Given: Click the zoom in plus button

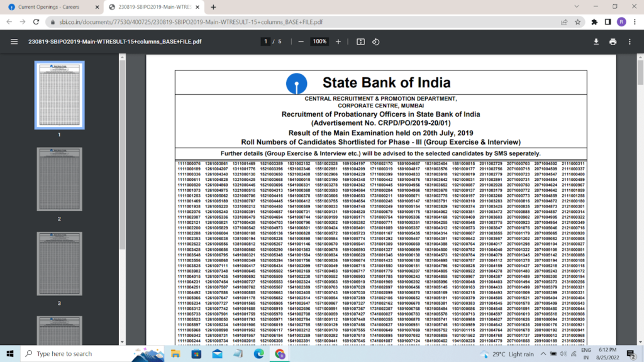Looking at the screenshot, I should (338, 41).
